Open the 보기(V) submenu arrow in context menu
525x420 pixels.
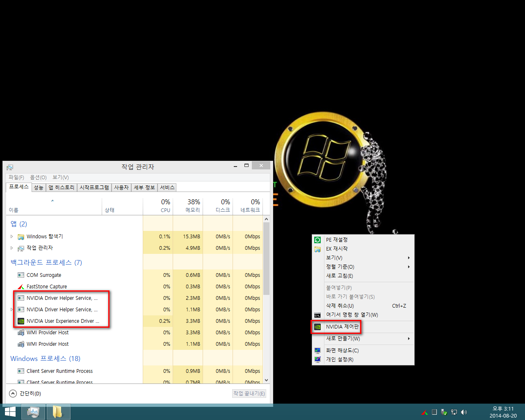409,258
